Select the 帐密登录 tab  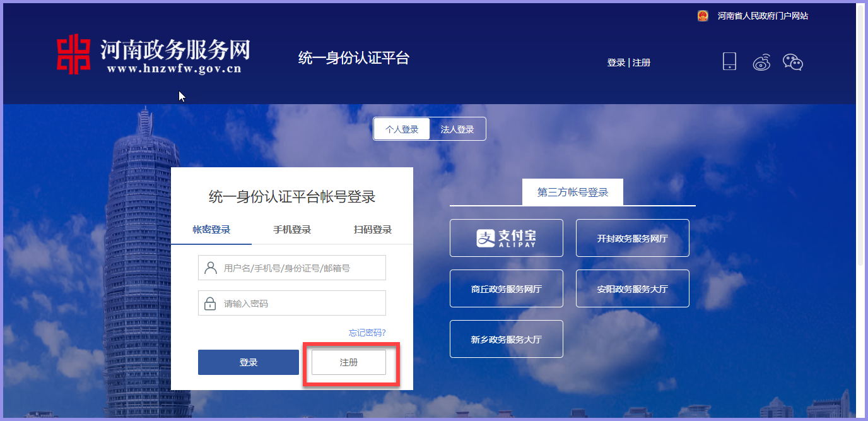[211, 230]
